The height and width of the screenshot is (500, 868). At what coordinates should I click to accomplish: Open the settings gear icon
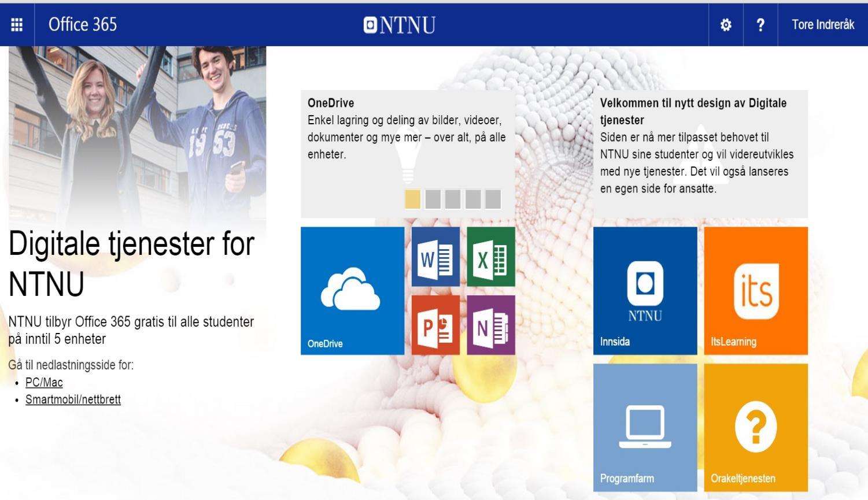pyautogui.click(x=726, y=25)
